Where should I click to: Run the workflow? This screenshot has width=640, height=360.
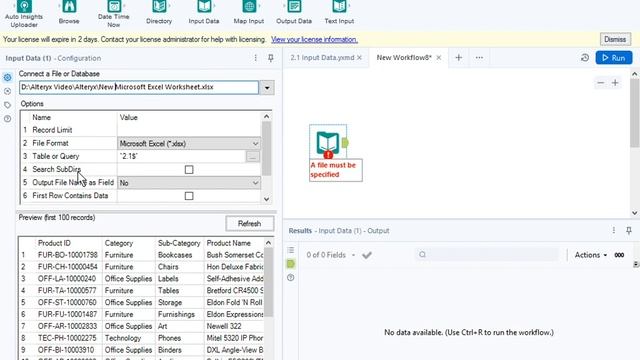point(614,58)
